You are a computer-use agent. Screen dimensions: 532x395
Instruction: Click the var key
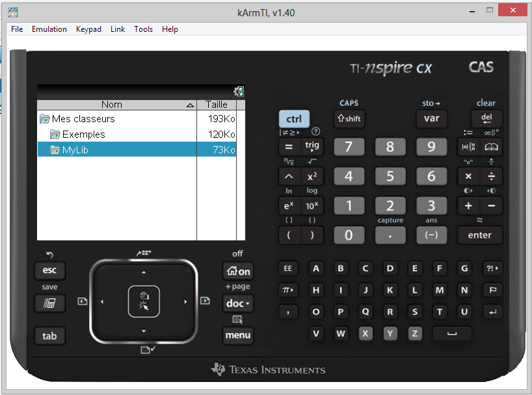[x=431, y=118]
